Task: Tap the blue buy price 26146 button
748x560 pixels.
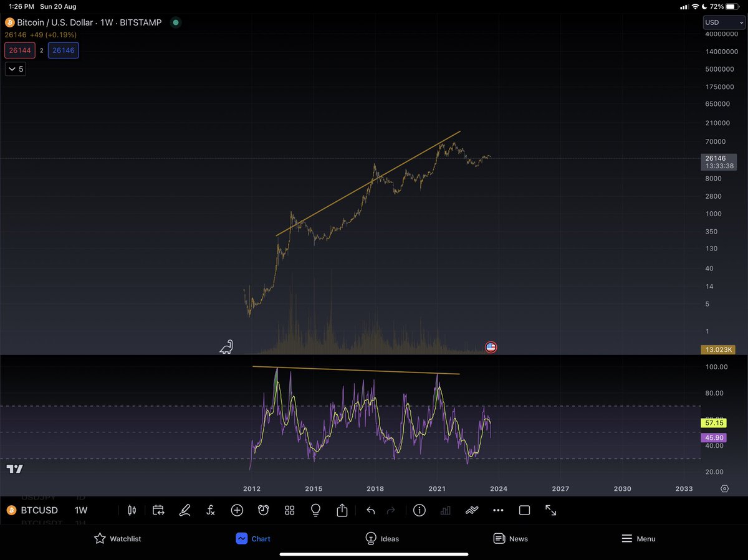Action: (63, 50)
